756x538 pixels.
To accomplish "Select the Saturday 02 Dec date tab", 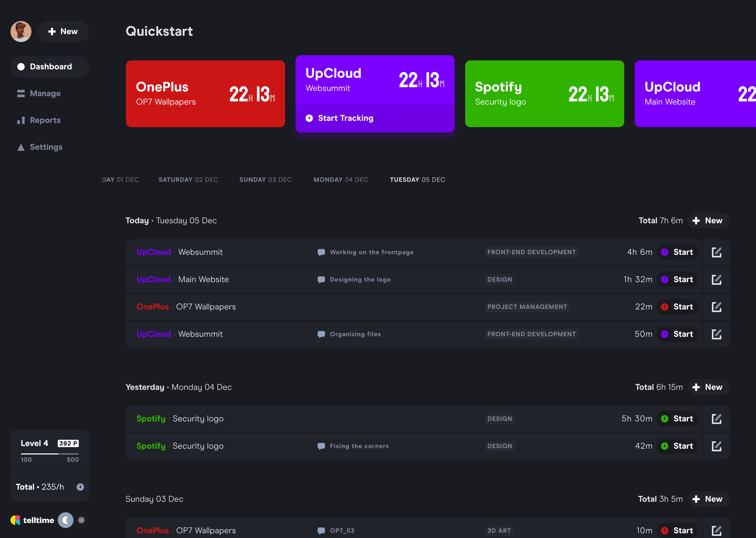I will 188,180.
